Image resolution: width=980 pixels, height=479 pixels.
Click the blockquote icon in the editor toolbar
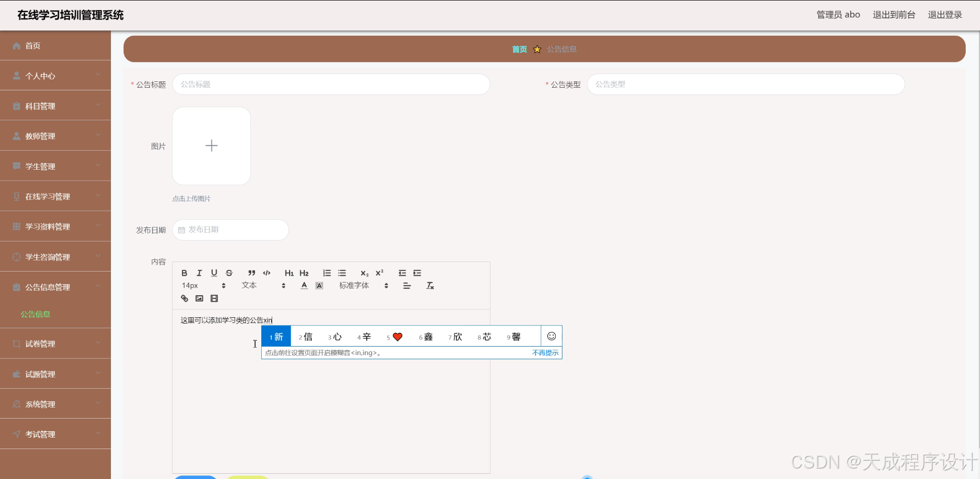252,273
